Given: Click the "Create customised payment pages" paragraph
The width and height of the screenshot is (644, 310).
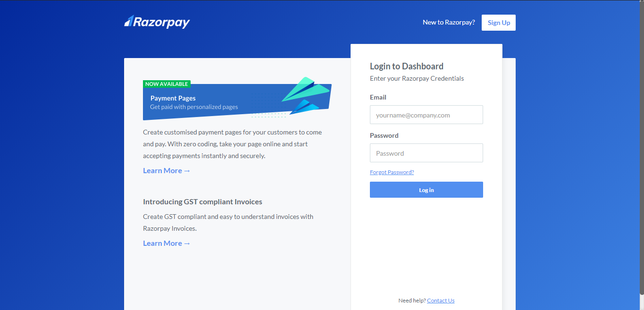Looking at the screenshot, I should tap(233, 144).
